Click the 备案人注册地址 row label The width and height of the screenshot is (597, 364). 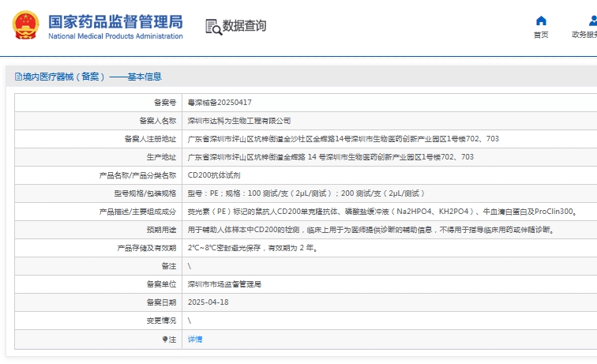pyautogui.click(x=150, y=139)
